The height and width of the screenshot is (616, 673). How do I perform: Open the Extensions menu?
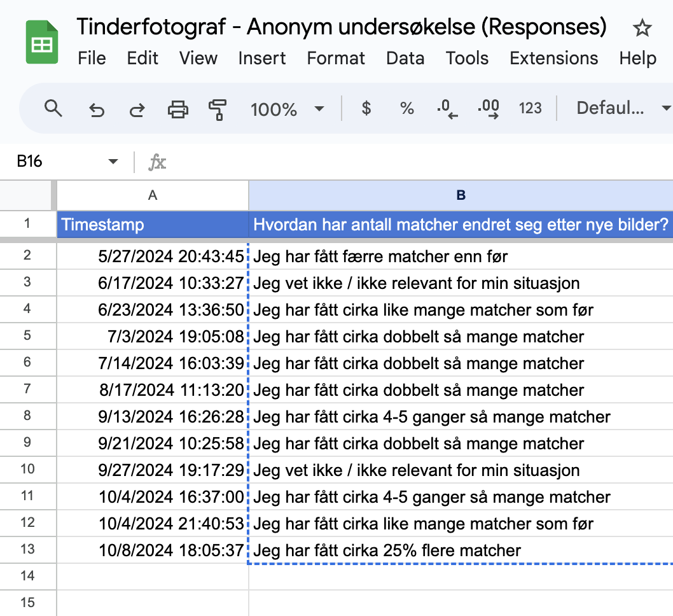click(x=553, y=58)
